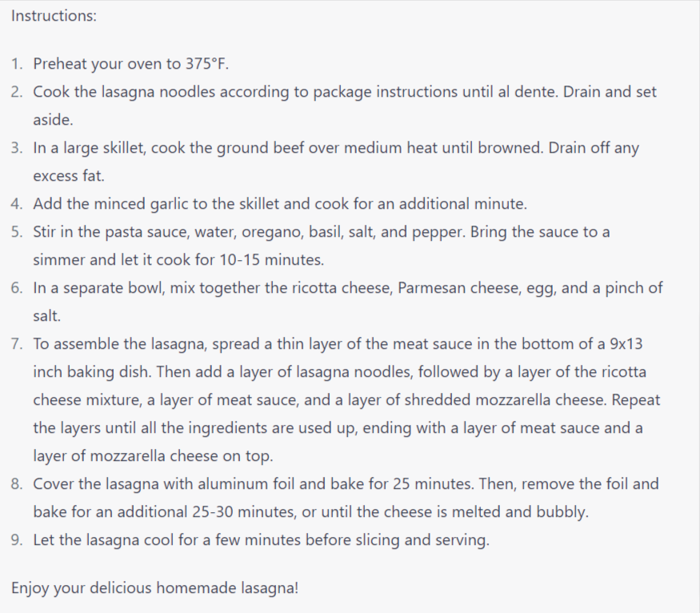This screenshot has width=700, height=613.
Task: Click the list number 7 marker
Action: click(x=17, y=344)
